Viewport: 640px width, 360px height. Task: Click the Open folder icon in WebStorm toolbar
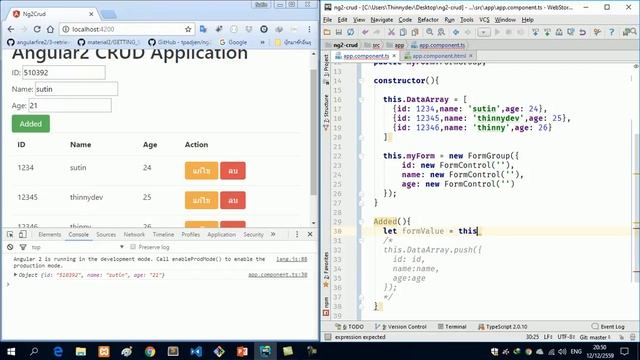coord(327,32)
